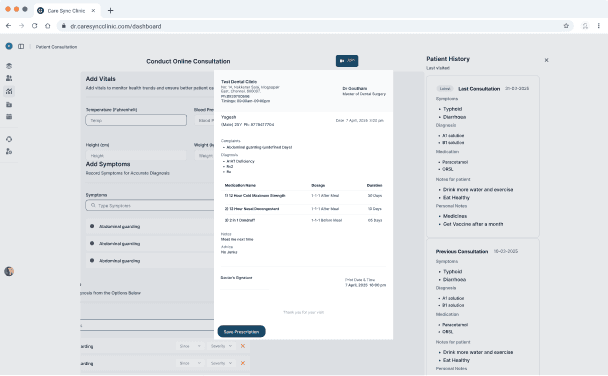Click Paracetamol under Previous Consultation
Viewport: 608px width, 376px height.
point(455,325)
